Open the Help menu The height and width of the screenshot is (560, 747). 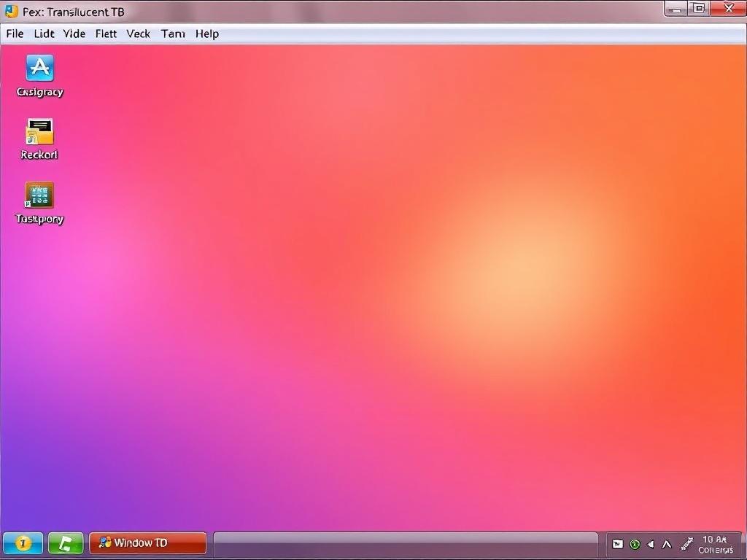(206, 34)
